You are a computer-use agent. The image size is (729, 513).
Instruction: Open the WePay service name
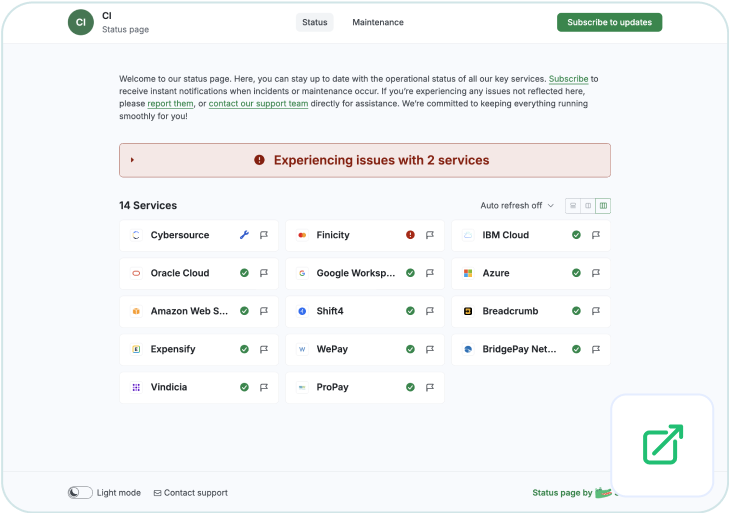point(332,349)
